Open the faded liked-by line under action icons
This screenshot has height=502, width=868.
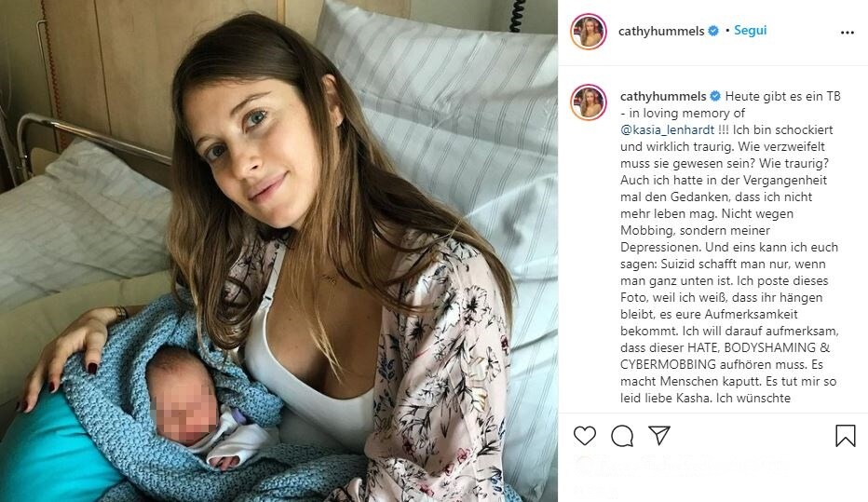click(x=681, y=466)
